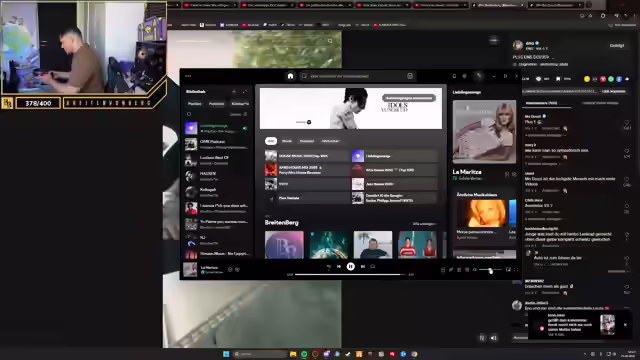Open Ähnliche Musikvideos first video thumbnail
The height and width of the screenshot is (360, 640).
pos(481,213)
